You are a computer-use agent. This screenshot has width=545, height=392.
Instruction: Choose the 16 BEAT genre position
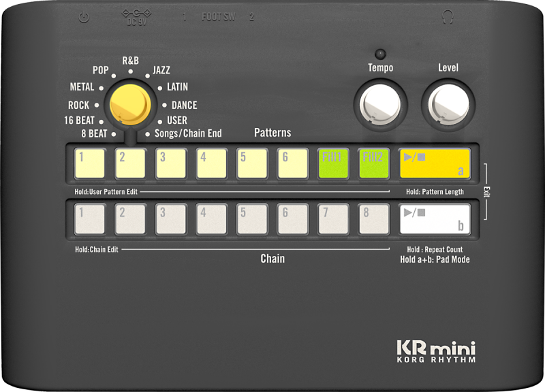[x=79, y=120]
